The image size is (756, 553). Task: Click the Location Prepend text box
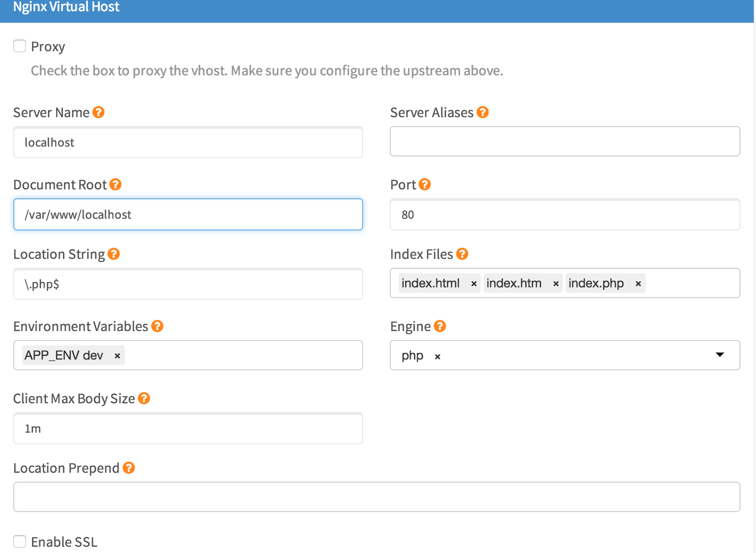click(377, 497)
